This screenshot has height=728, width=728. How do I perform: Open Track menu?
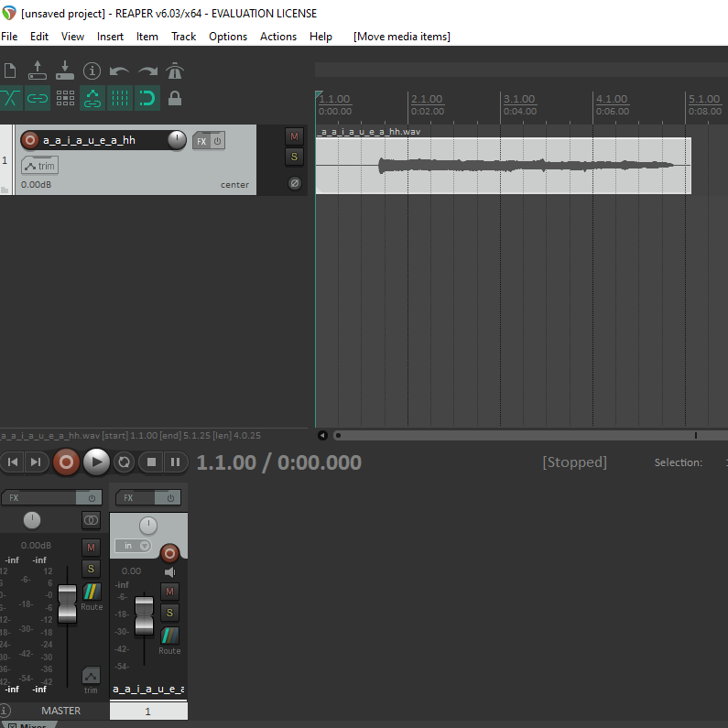pyautogui.click(x=184, y=37)
